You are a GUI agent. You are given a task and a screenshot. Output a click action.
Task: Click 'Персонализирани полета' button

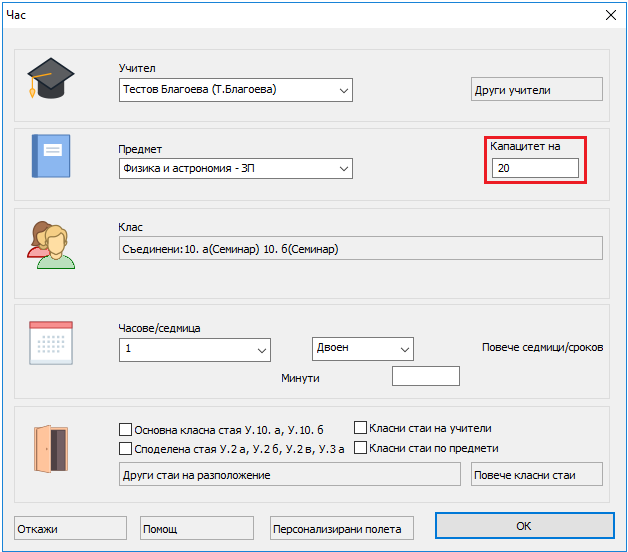[x=341, y=529]
